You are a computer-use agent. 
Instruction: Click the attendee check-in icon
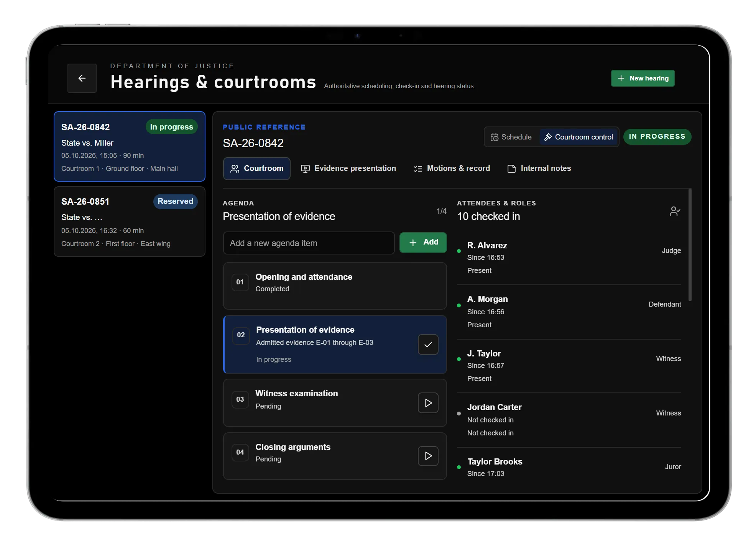coord(675,211)
